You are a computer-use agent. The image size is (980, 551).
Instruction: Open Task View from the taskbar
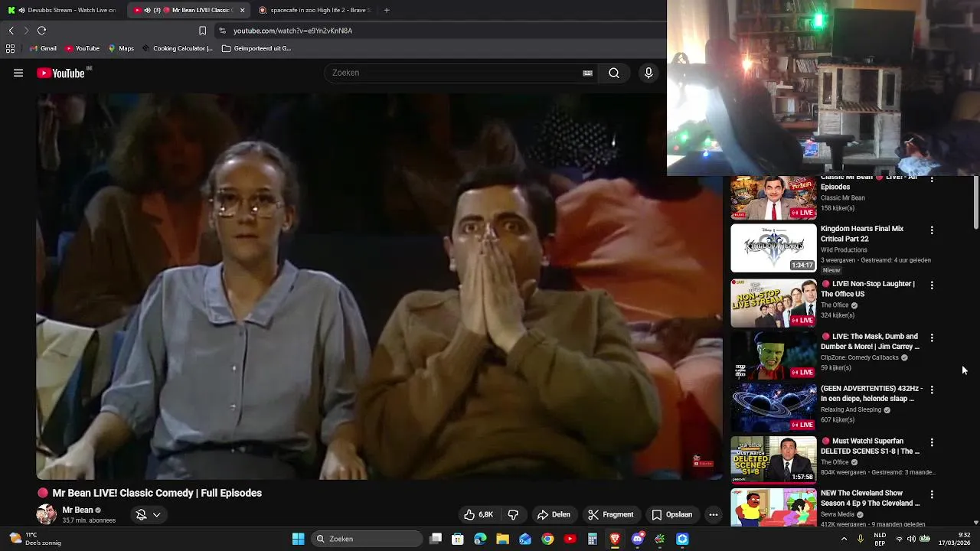[x=436, y=539]
